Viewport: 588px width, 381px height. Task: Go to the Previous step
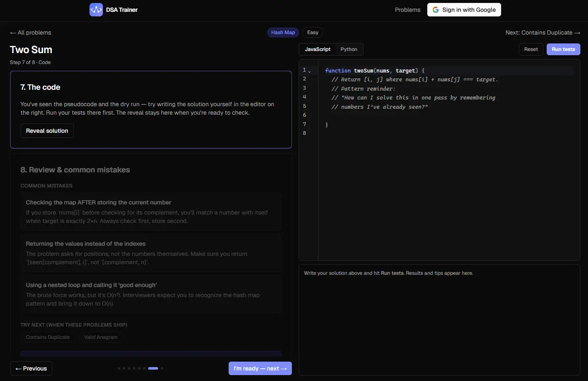(x=31, y=368)
